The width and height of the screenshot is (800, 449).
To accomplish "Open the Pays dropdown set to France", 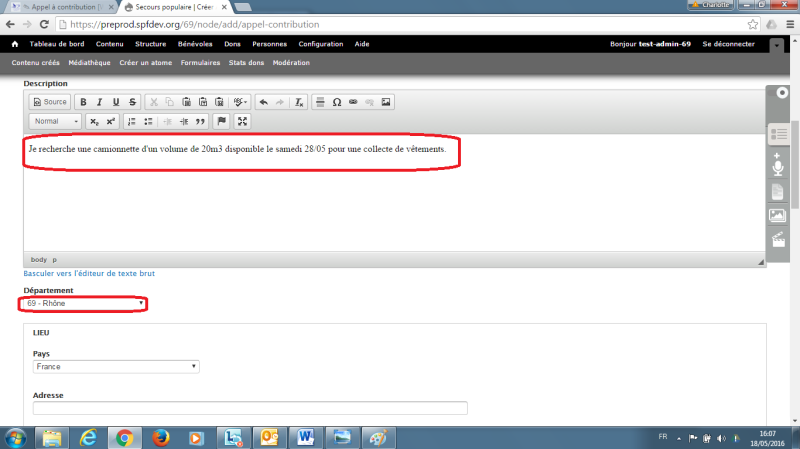I will [115, 367].
